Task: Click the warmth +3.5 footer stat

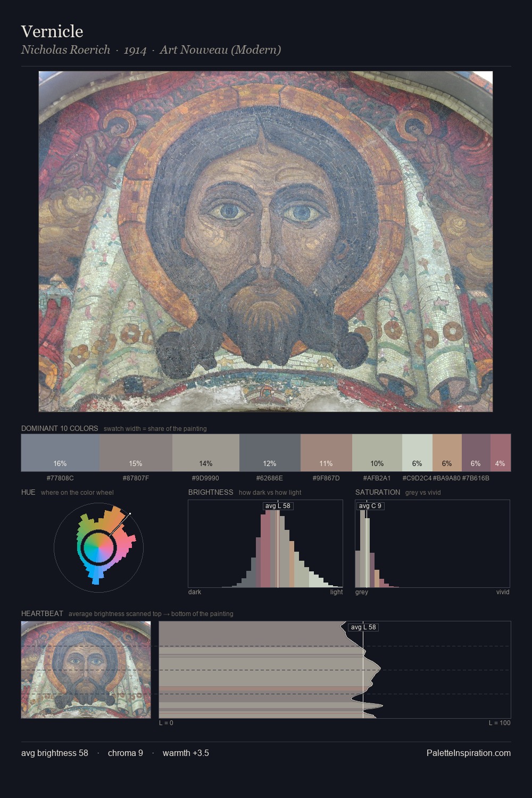Action: [186, 753]
